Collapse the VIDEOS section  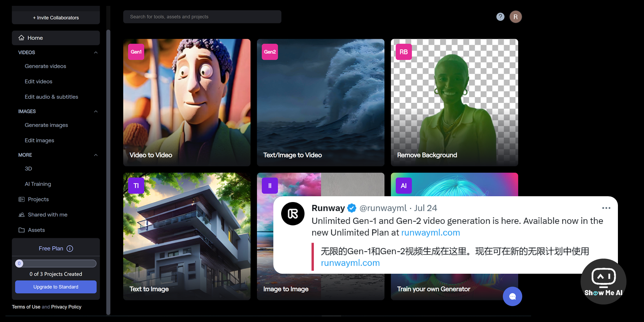tap(96, 53)
